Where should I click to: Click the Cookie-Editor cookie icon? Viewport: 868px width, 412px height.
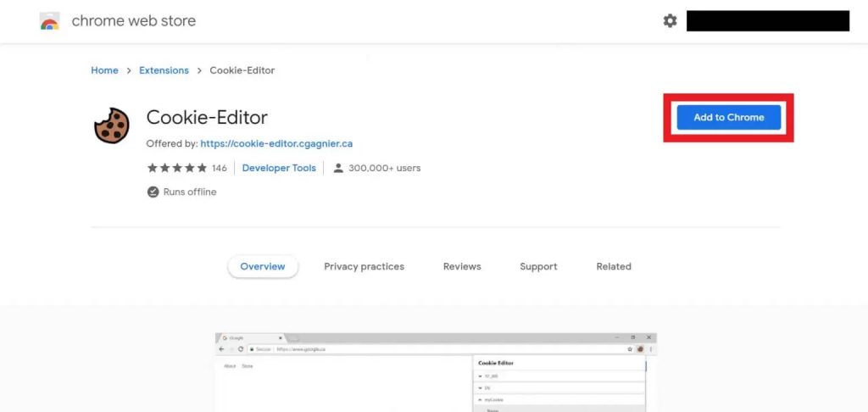pyautogui.click(x=111, y=125)
